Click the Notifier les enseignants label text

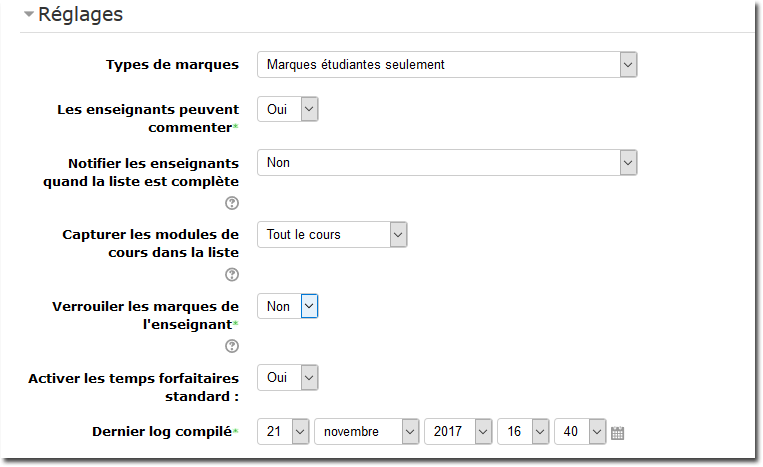coord(141,172)
